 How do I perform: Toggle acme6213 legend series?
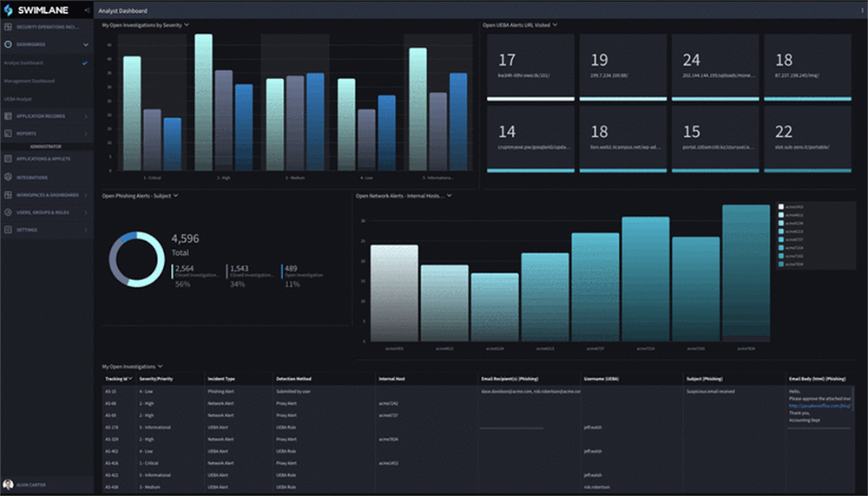coord(791,232)
